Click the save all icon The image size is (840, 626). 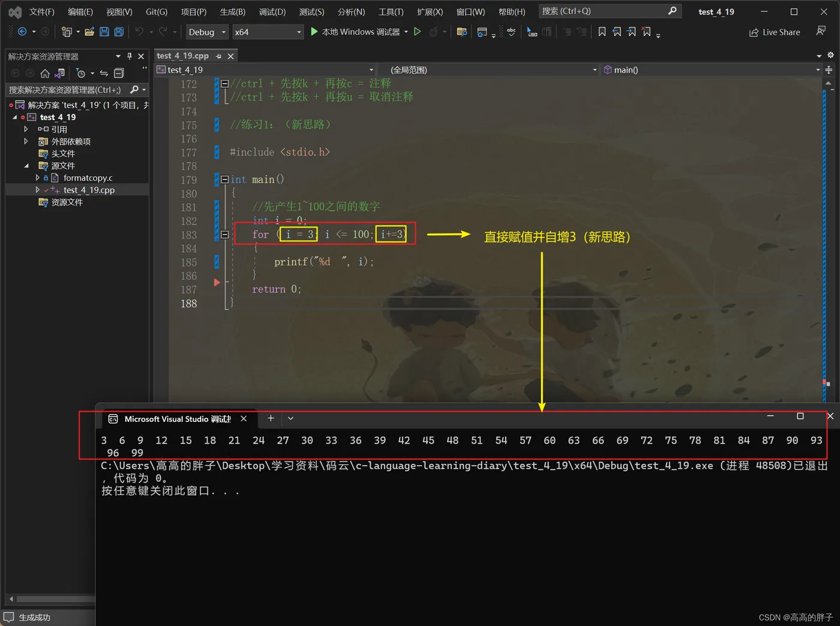click(119, 32)
